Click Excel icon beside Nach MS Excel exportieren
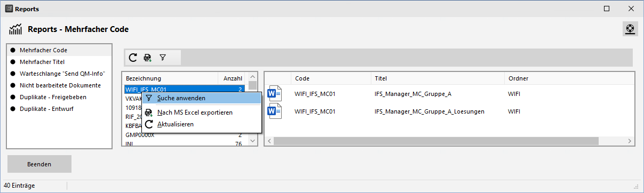644x193 pixels. pos(149,112)
